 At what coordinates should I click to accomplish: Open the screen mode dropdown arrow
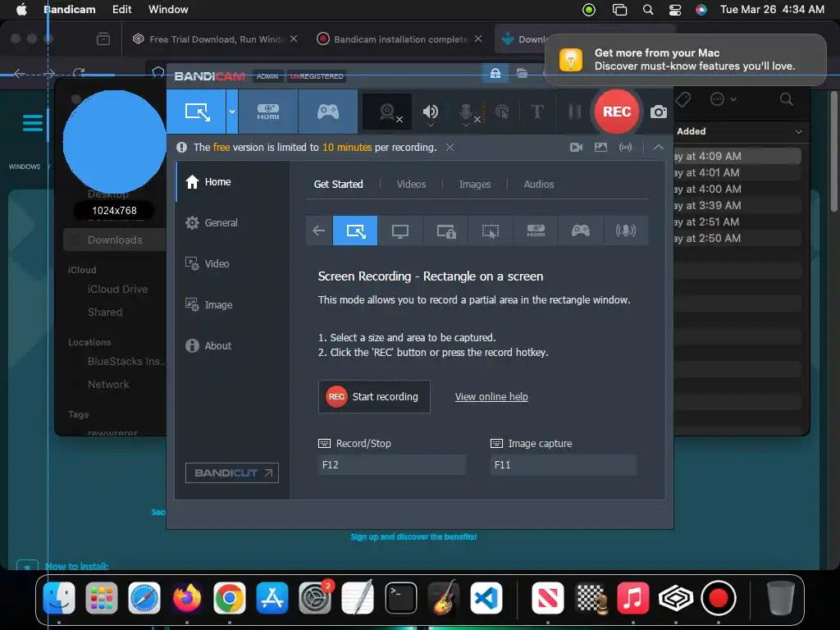click(x=232, y=112)
